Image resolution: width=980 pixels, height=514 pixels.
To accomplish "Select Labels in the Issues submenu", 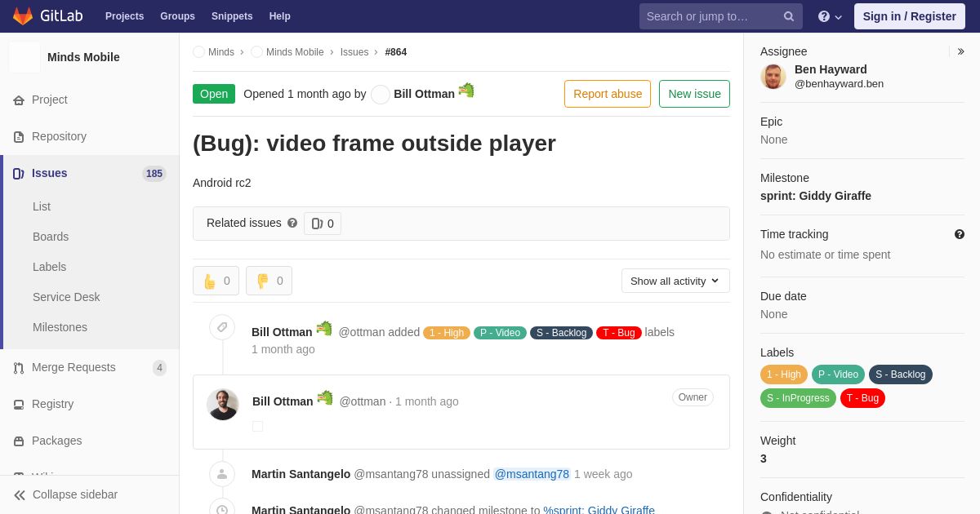I will pyautogui.click(x=50, y=267).
